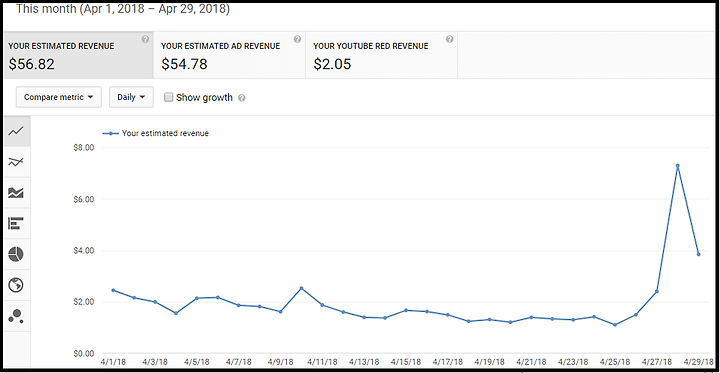Viewport: 720px width, 373px height.
Task: Click the $56.82 revenue value
Action: [32, 64]
